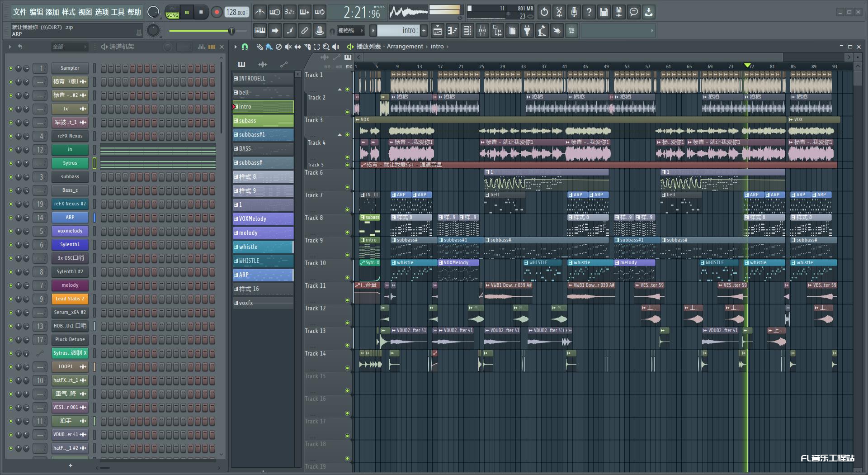Select the VOXMelody pattern in picker
868x475 pixels.
pos(263,219)
